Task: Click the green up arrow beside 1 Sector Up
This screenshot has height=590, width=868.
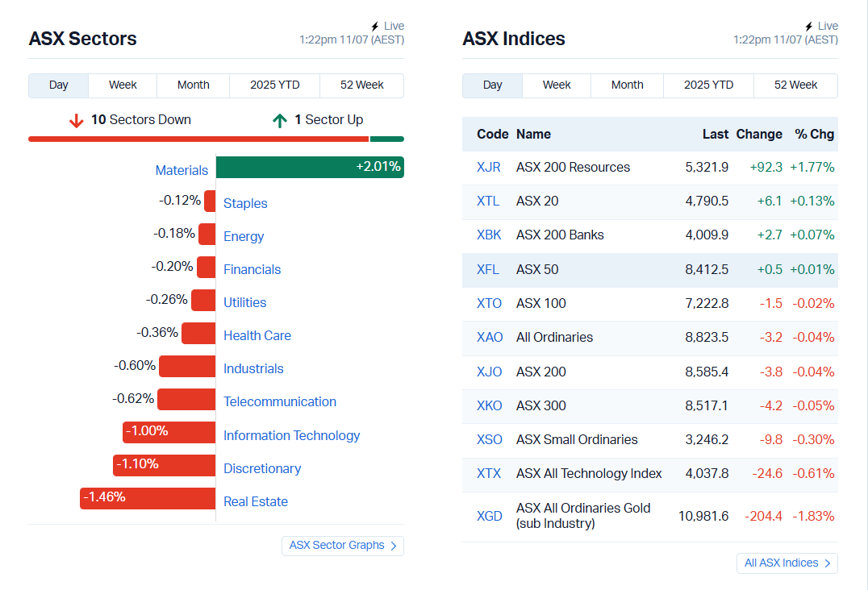Action: (x=280, y=121)
